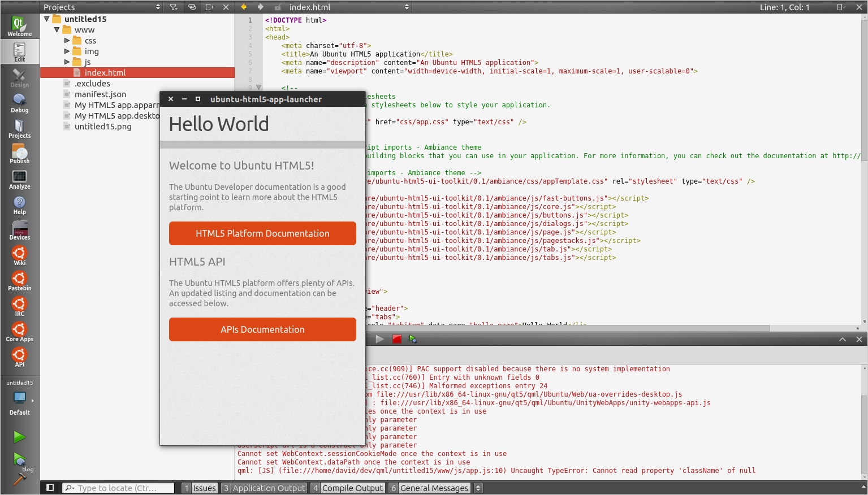This screenshot has width=868, height=495.
Task: Collapse the untitled15 project node
Action: pyautogui.click(x=47, y=19)
